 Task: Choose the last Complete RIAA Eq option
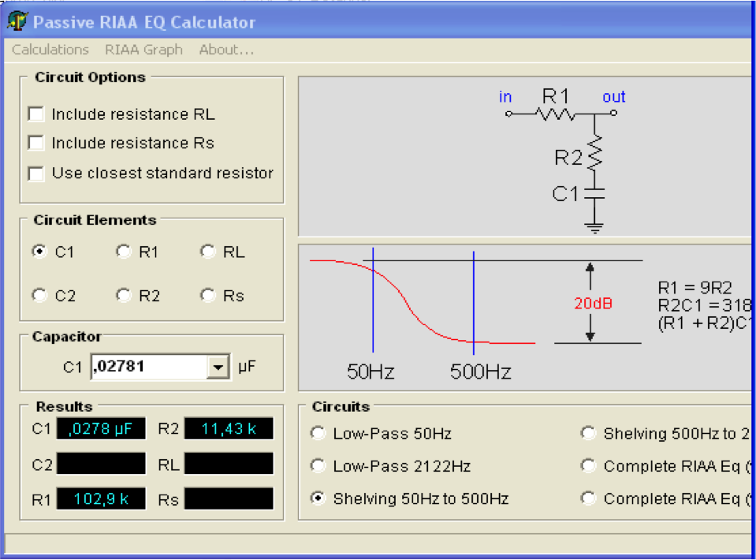pos(589,498)
